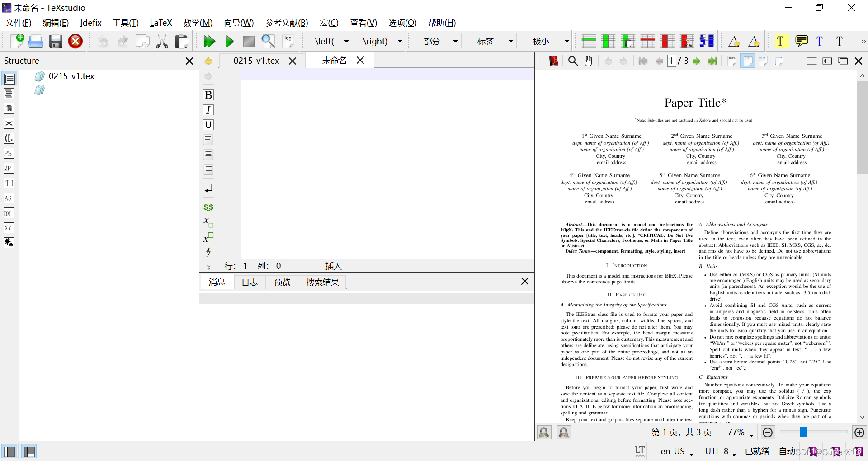Viewport: 868px width, 461px height.
Task: Zoom out the PDF with the minus button
Action: 768,433
